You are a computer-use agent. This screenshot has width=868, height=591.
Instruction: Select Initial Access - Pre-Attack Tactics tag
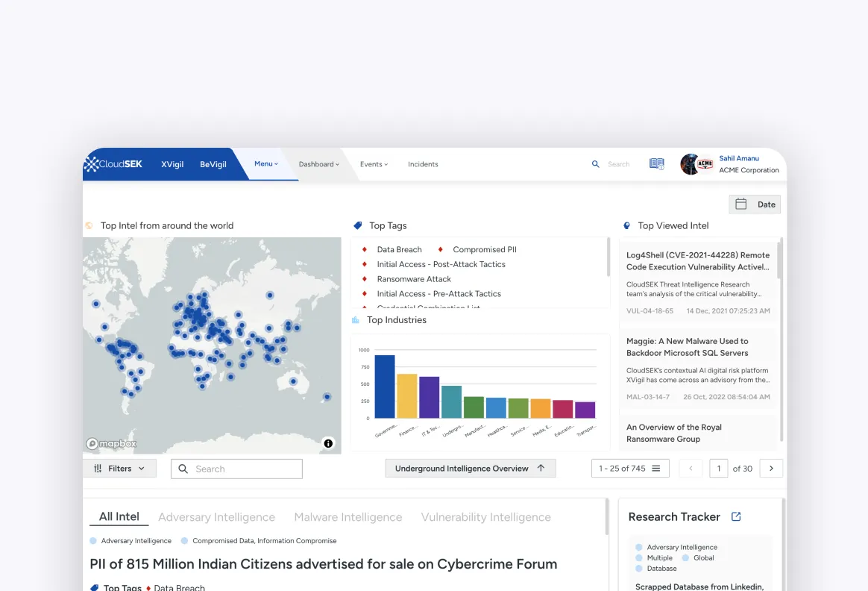point(439,294)
